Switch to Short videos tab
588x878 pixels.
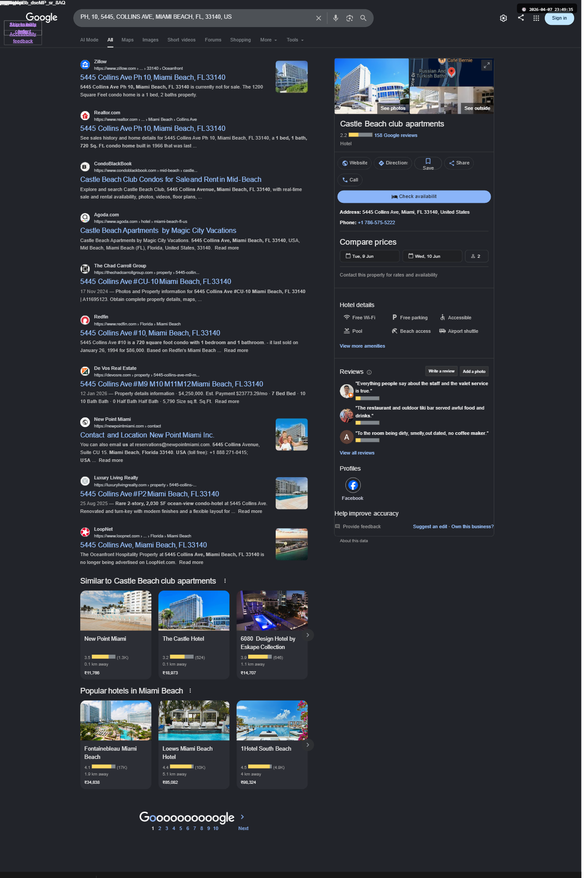(181, 40)
